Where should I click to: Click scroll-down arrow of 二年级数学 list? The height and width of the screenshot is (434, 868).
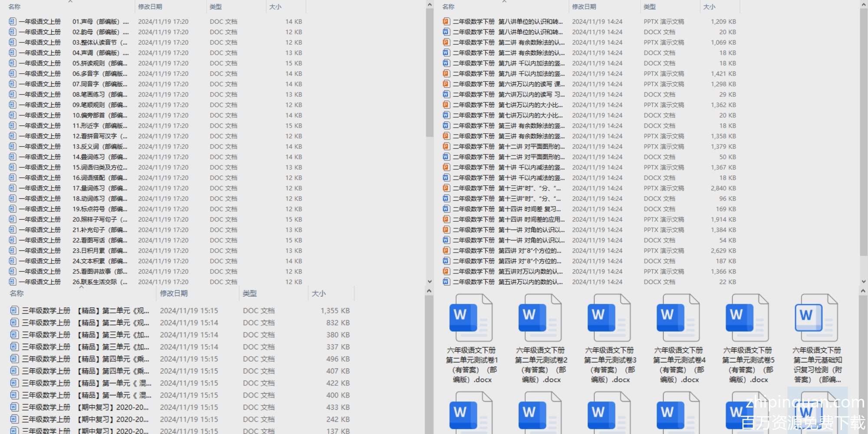click(863, 282)
